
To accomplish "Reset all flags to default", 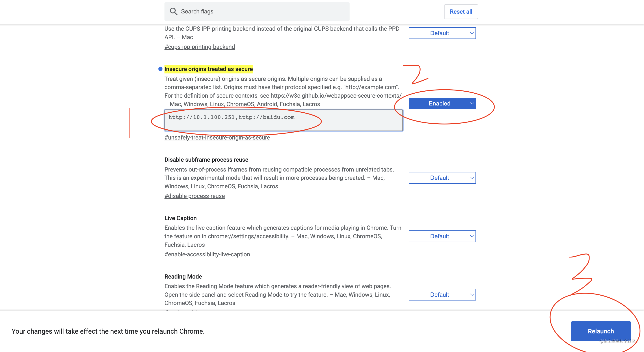I will (x=461, y=11).
